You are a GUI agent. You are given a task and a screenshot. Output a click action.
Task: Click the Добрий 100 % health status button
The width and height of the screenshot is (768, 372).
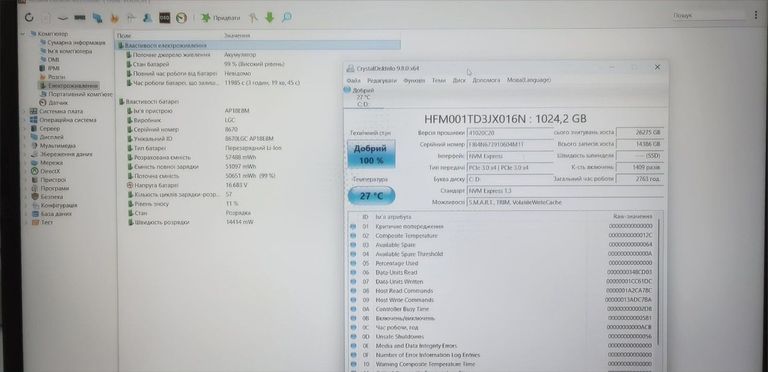point(371,154)
